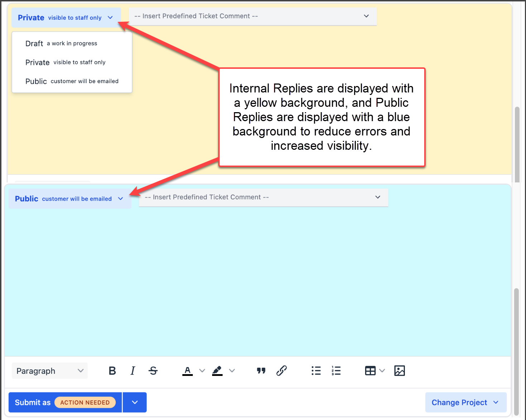Click the blockquote icon
526x420 pixels.
(261, 371)
